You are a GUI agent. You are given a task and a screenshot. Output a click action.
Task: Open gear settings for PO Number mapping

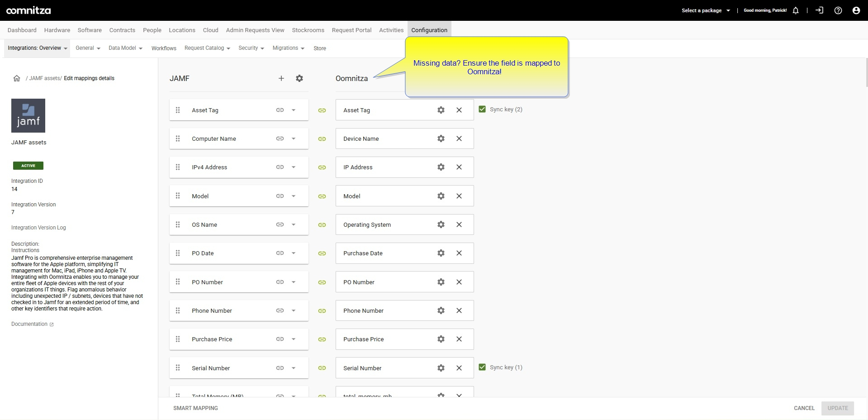441,282
